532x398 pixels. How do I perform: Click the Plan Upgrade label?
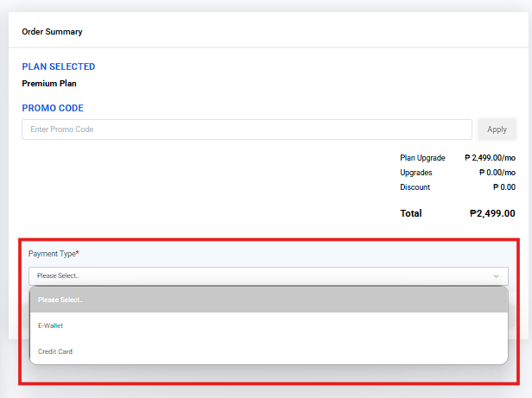[422, 158]
